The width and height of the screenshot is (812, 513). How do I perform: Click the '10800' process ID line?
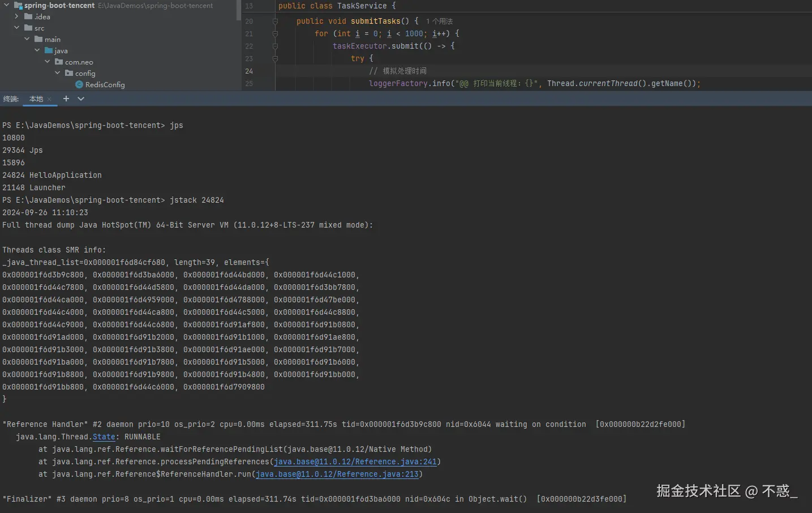pyautogui.click(x=14, y=138)
